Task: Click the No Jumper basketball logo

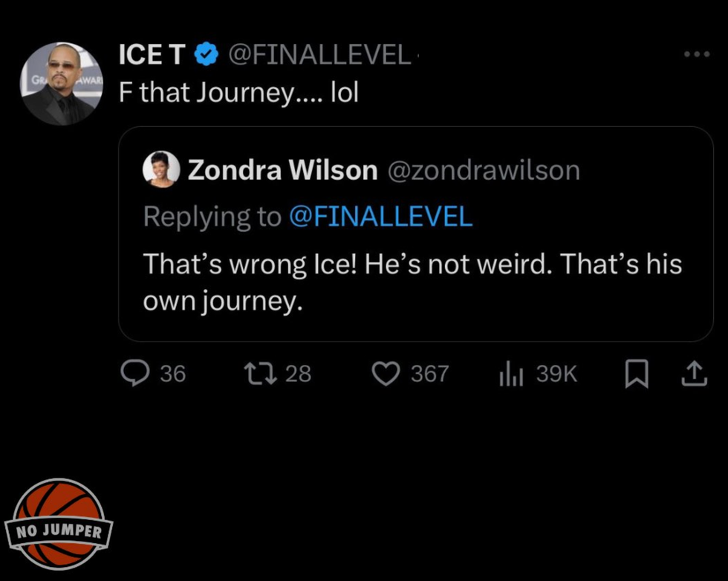Action: pos(59,525)
